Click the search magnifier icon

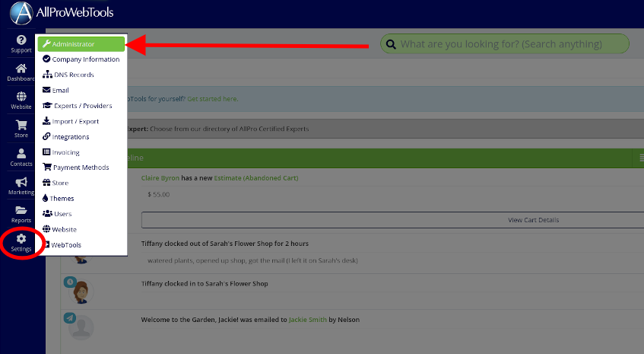coord(391,44)
